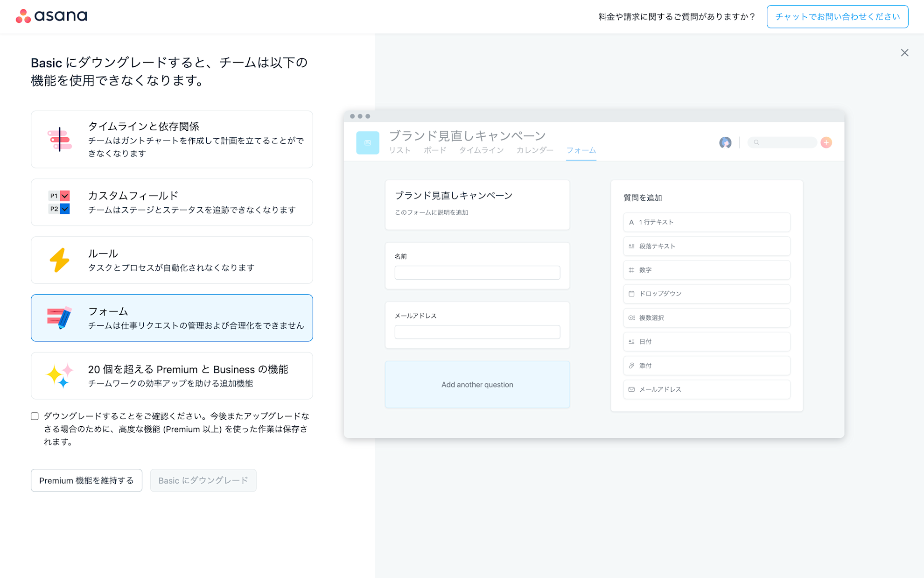
Task: Click the 名前 input field
Action: pos(477,273)
